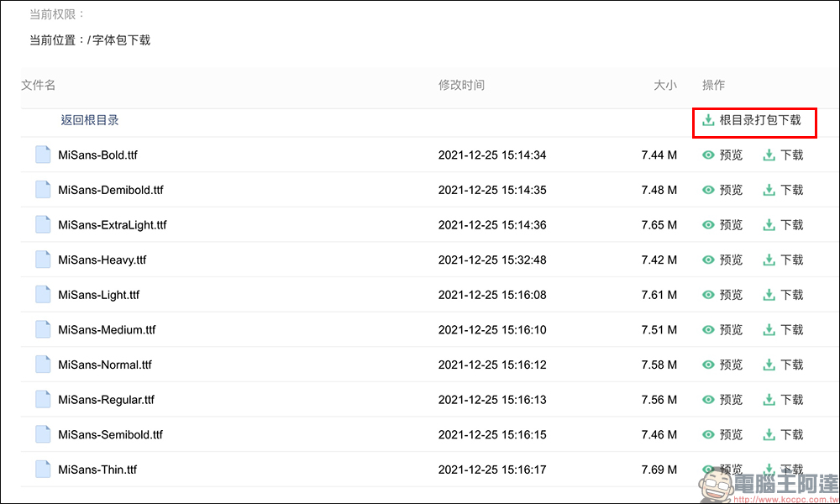The height and width of the screenshot is (504, 840).
Task: Click file icon for MiSans-Medium.ttf
Action: (x=43, y=328)
